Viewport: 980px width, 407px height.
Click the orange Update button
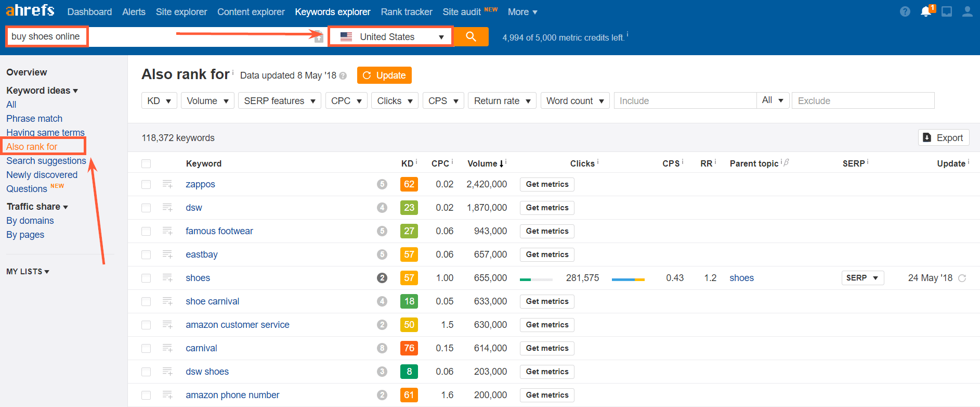(384, 75)
